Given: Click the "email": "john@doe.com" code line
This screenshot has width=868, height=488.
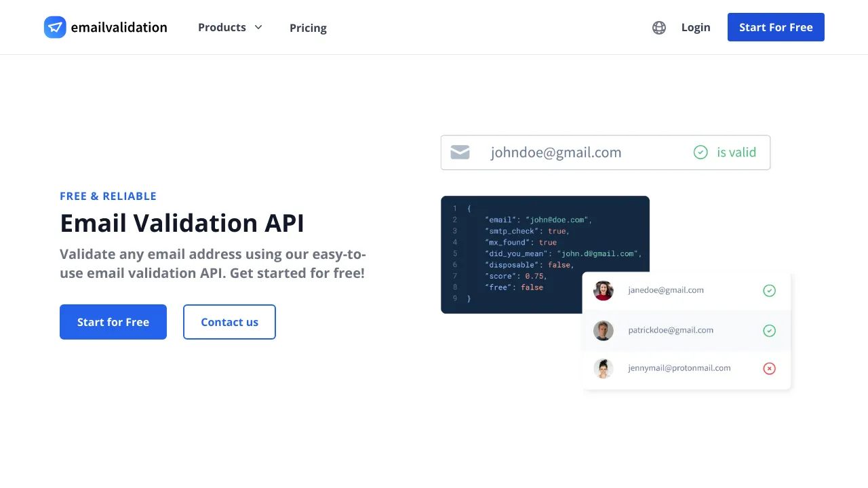Looking at the screenshot, I should point(538,220).
